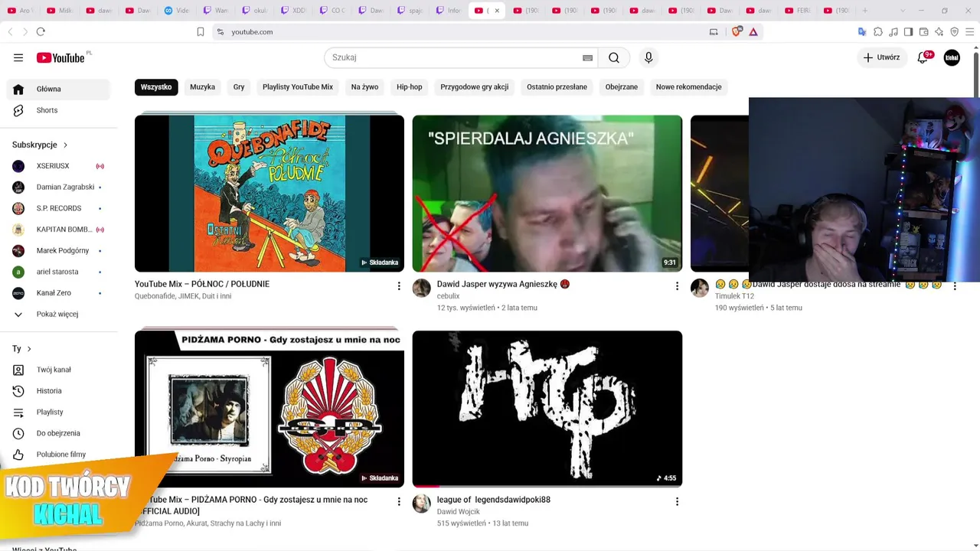Open the YouTube hamburger guide menu
The image size is (980, 551).
18,57
